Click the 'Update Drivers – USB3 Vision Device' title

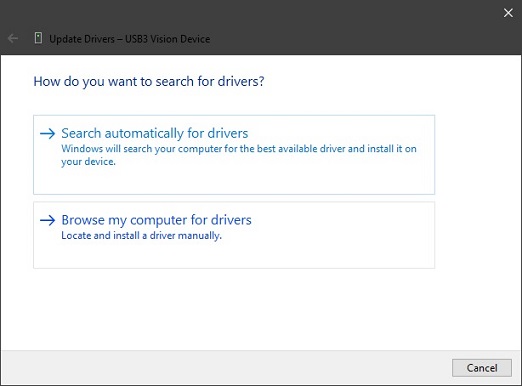[x=130, y=39]
